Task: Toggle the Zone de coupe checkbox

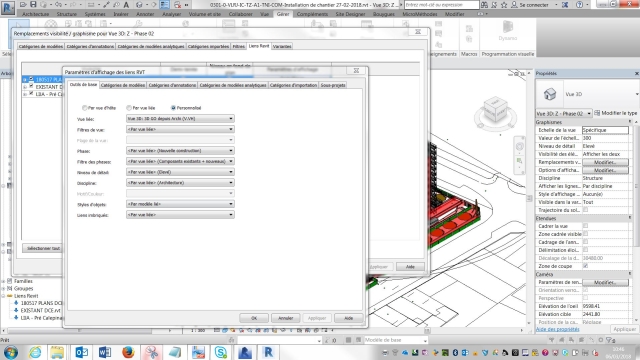Action: pyautogui.click(x=585, y=266)
